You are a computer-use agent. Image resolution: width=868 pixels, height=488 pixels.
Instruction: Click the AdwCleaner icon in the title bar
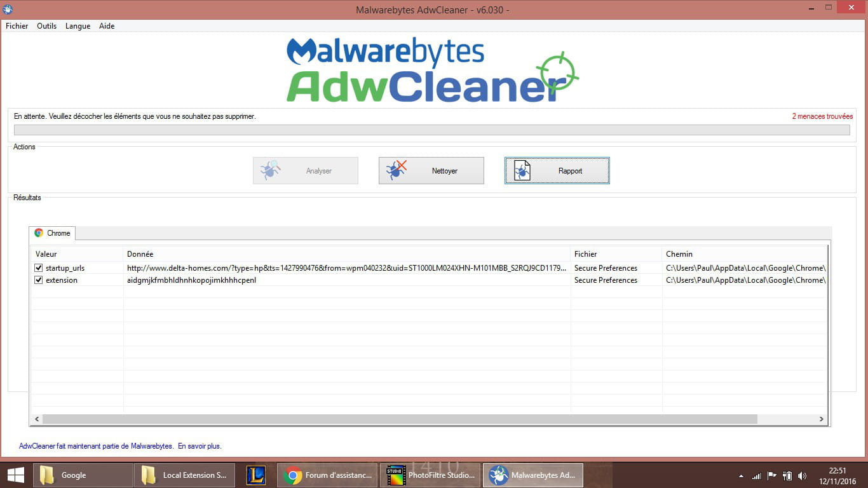[8, 10]
